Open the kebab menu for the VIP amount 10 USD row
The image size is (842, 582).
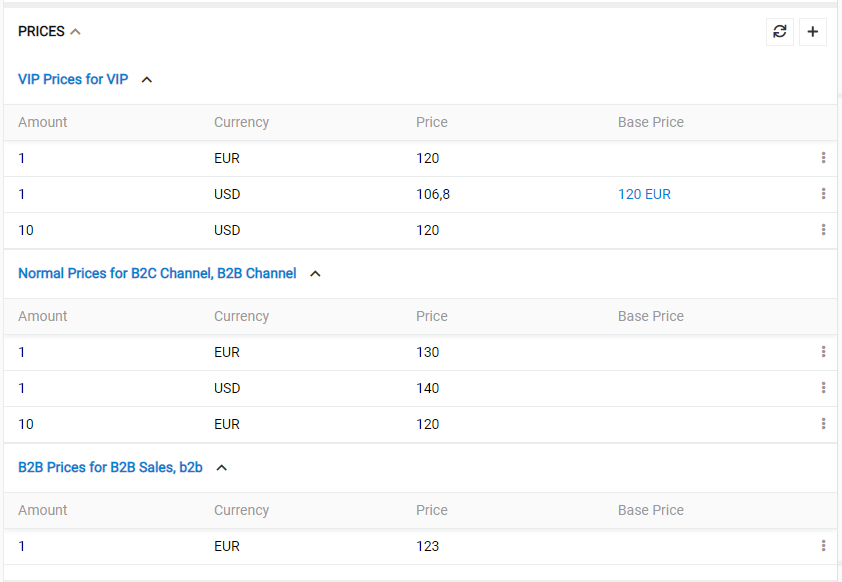click(x=823, y=230)
